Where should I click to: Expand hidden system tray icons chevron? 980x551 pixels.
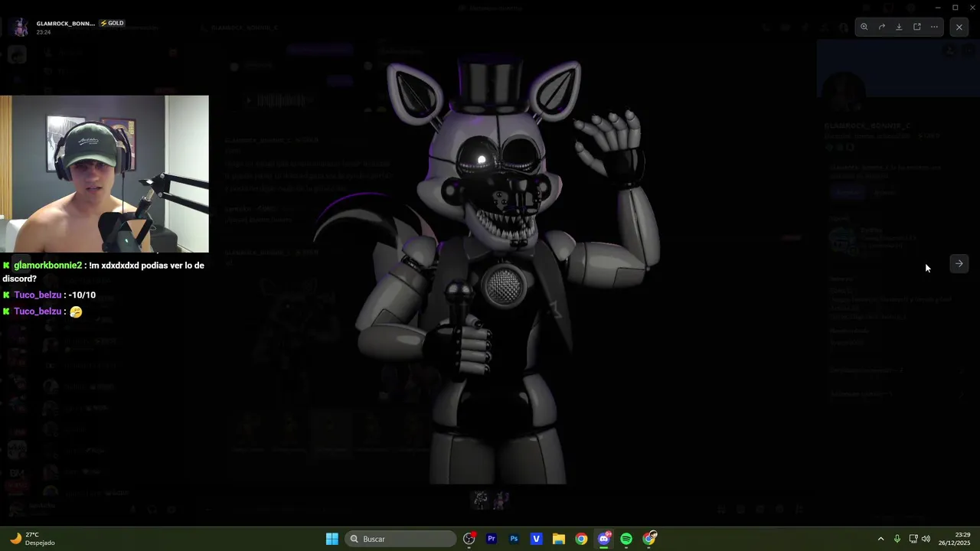click(880, 539)
